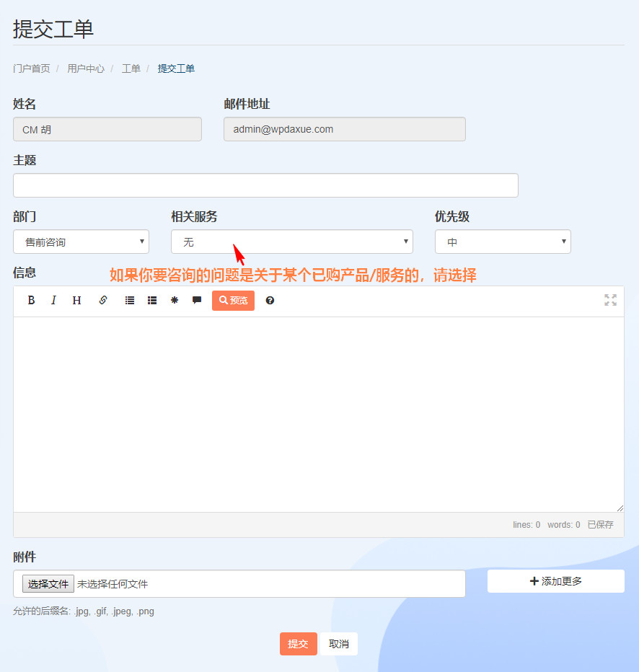Screen dimensions: 639x672
Task: Click 提交工单 in the breadcrumb
Action: click(x=176, y=68)
